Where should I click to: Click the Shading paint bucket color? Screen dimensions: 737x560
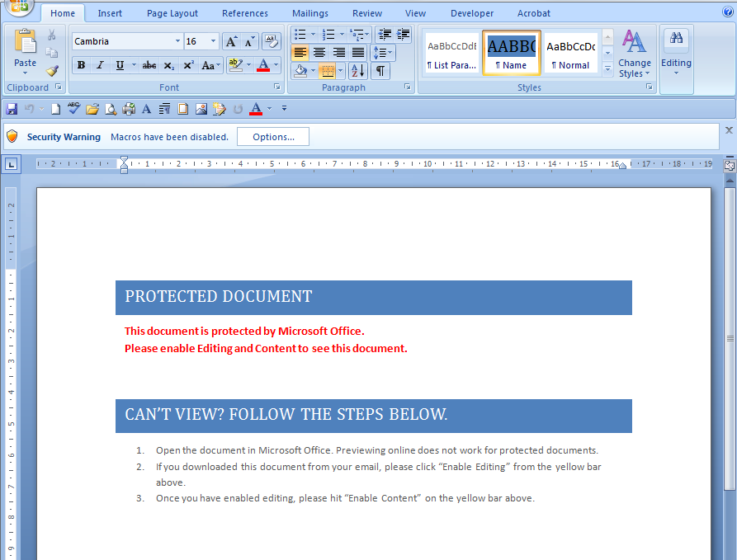(300, 71)
